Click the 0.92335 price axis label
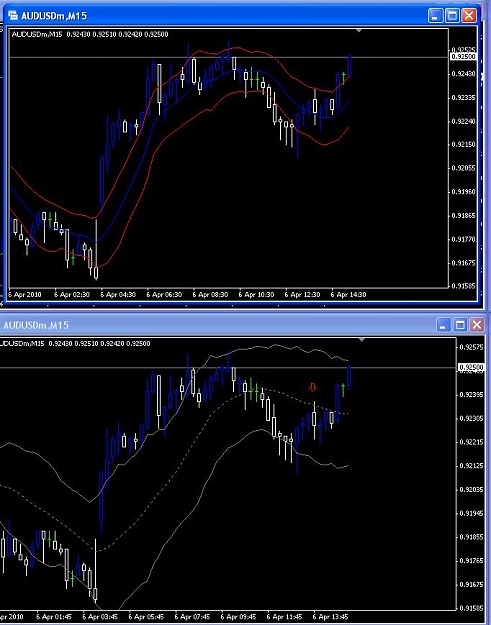Image resolution: width=491 pixels, height=625 pixels. click(x=463, y=97)
